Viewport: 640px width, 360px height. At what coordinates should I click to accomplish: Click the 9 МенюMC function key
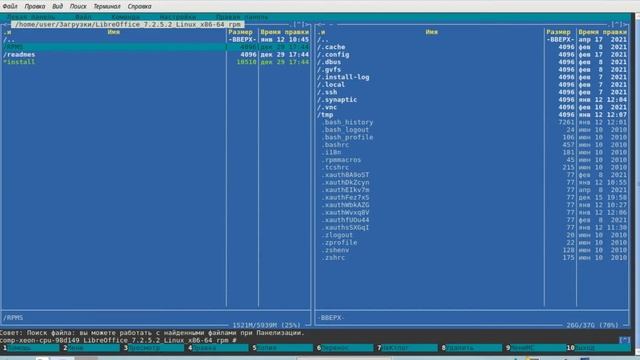pos(535,348)
